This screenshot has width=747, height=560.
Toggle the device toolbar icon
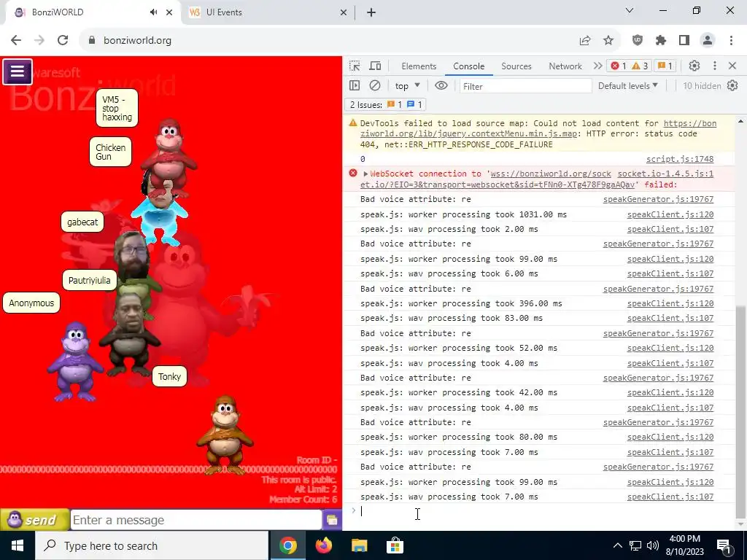click(x=376, y=66)
